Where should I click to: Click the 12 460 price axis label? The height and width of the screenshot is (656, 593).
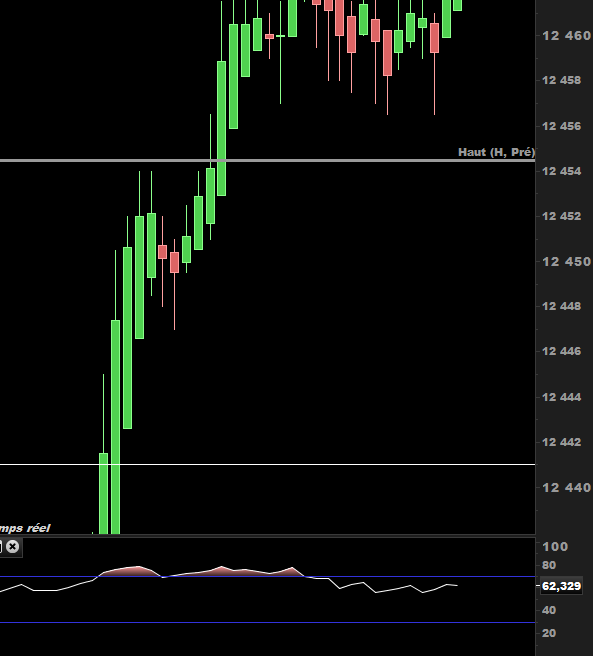click(567, 36)
